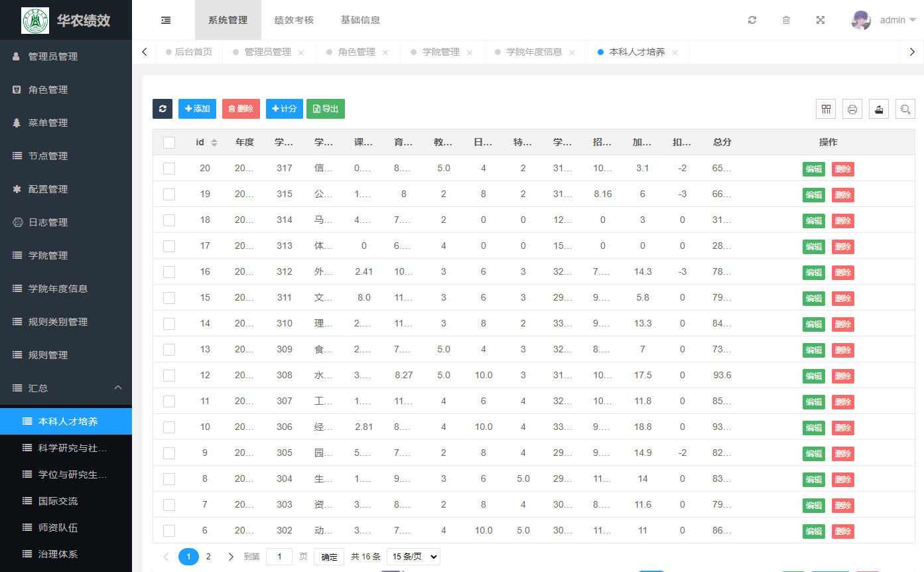Collapse the sidebar with the menu fold icon
This screenshot has height=572, width=924.
(x=166, y=20)
